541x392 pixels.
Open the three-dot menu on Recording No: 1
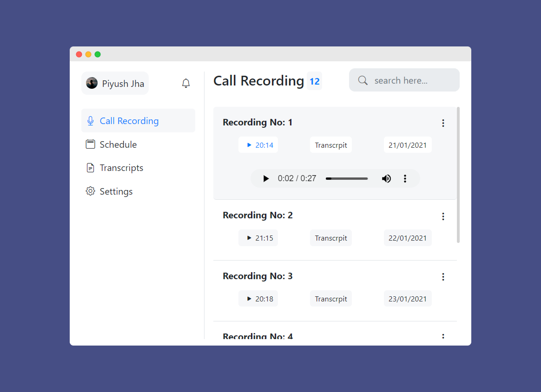coord(443,123)
